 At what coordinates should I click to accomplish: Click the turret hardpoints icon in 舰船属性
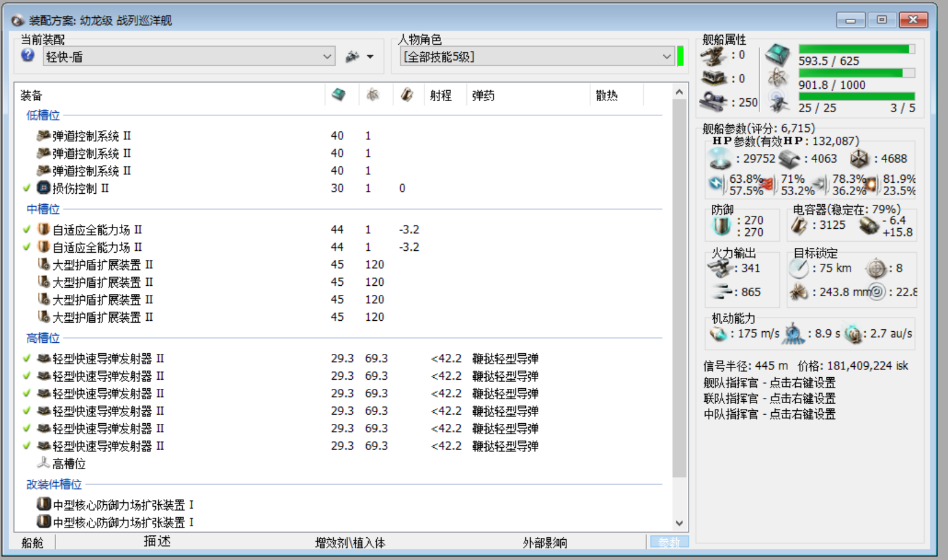click(x=714, y=56)
